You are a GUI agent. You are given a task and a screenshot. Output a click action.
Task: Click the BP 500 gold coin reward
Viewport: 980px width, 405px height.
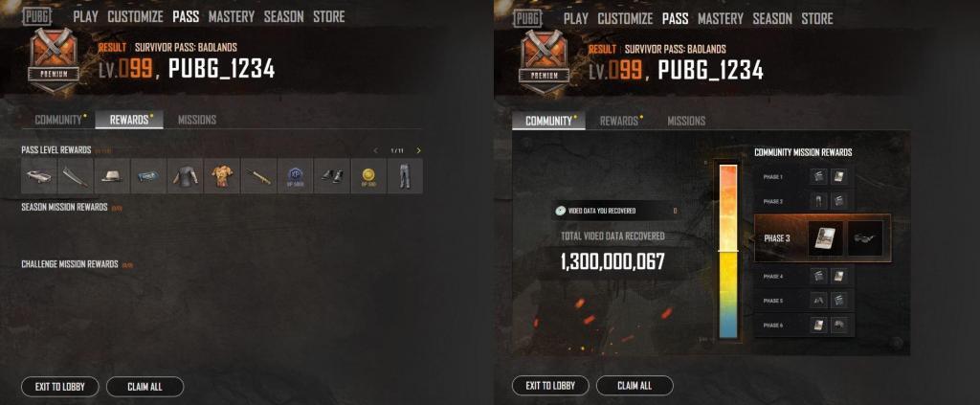(368, 175)
